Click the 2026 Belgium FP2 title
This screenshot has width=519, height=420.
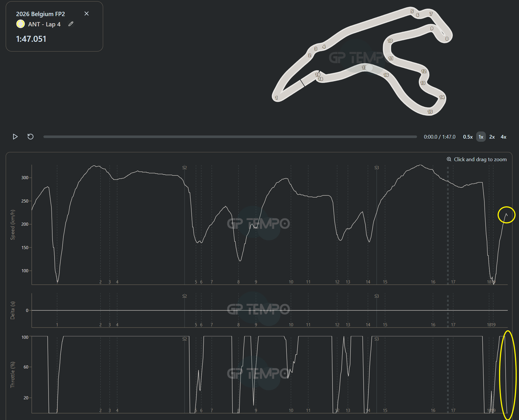point(41,14)
